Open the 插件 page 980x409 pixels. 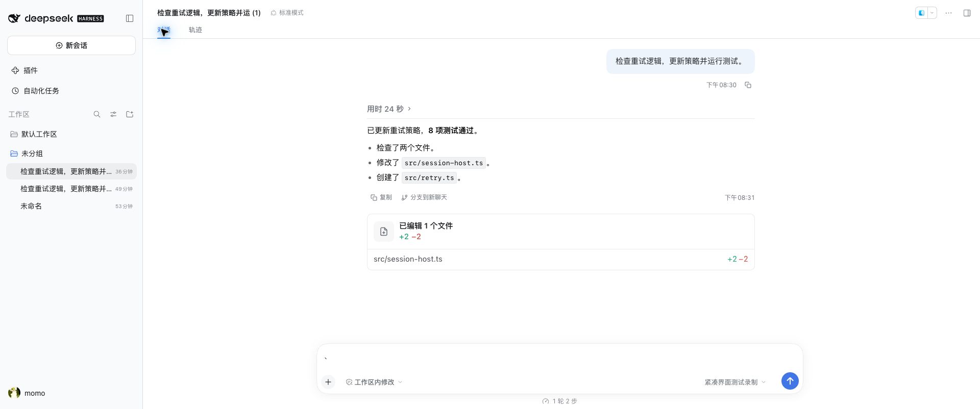coord(71,70)
